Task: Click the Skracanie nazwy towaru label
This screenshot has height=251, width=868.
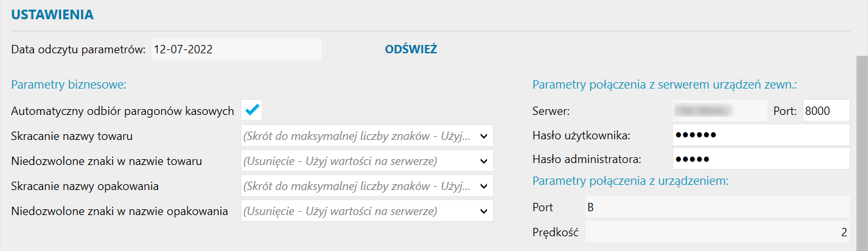Action: (x=72, y=136)
